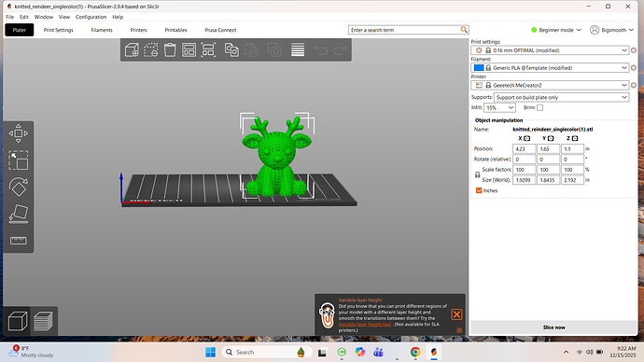The width and height of the screenshot is (644, 362).
Task: Click the green reindeer model
Action: (x=276, y=158)
